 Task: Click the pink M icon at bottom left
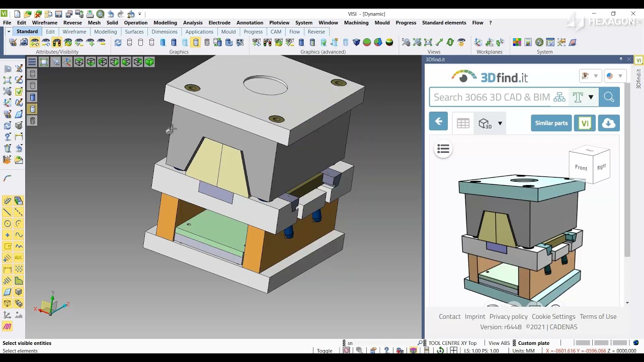pos(8,326)
